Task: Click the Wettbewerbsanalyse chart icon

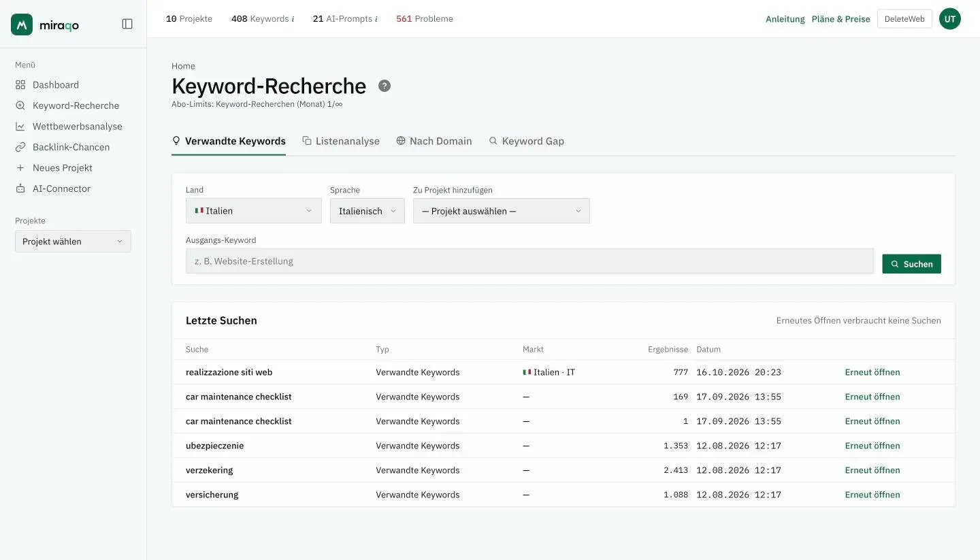Action: click(x=20, y=127)
